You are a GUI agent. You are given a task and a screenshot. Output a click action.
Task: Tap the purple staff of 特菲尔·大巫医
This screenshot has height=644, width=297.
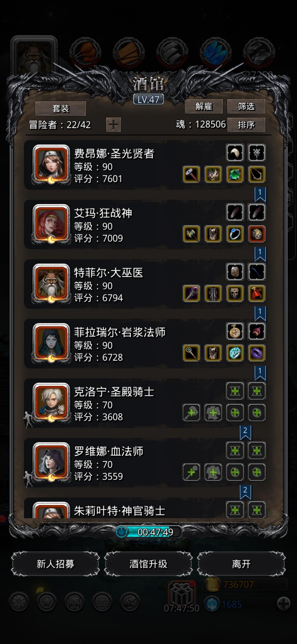[x=191, y=293]
